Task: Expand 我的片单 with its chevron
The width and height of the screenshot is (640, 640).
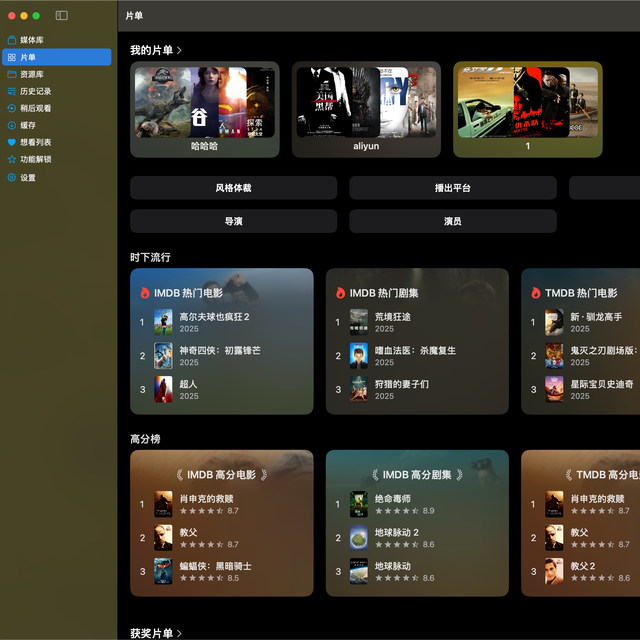Action: coord(179,50)
